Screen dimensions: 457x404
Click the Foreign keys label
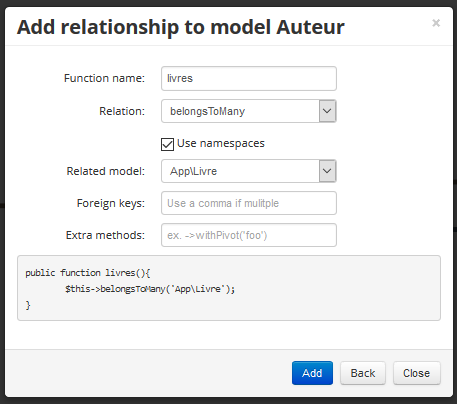(111, 203)
